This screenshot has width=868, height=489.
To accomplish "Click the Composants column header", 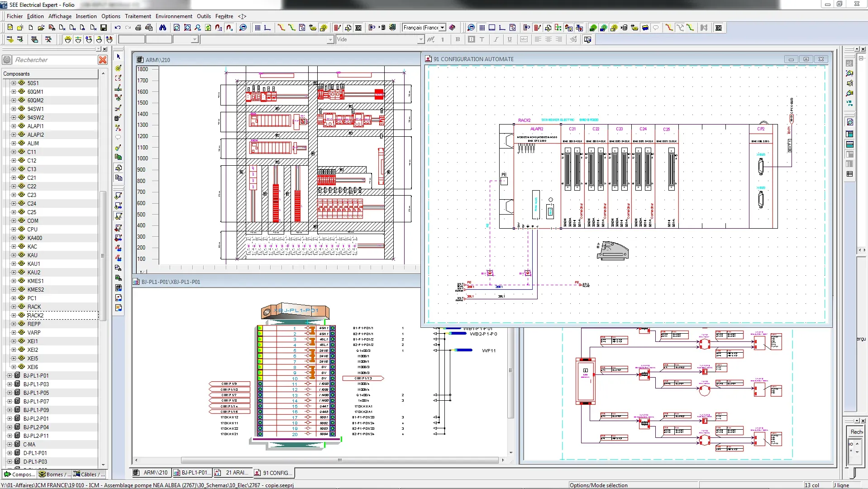I will [50, 74].
